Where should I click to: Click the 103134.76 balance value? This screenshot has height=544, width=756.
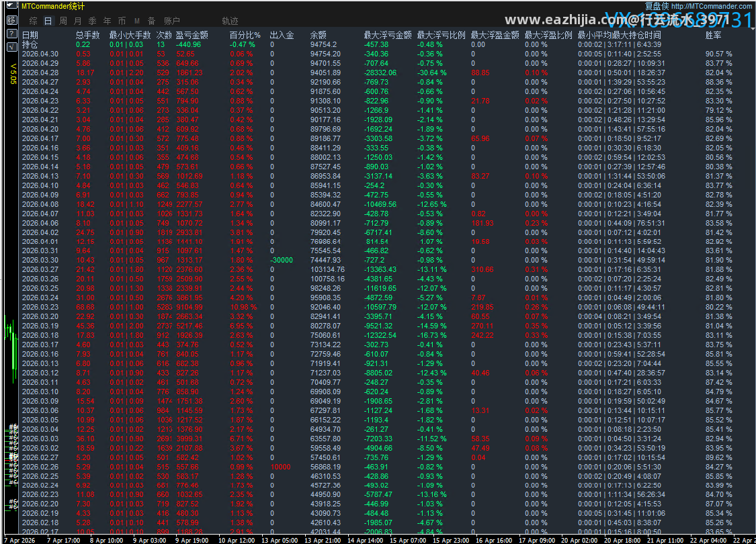tap(327, 269)
